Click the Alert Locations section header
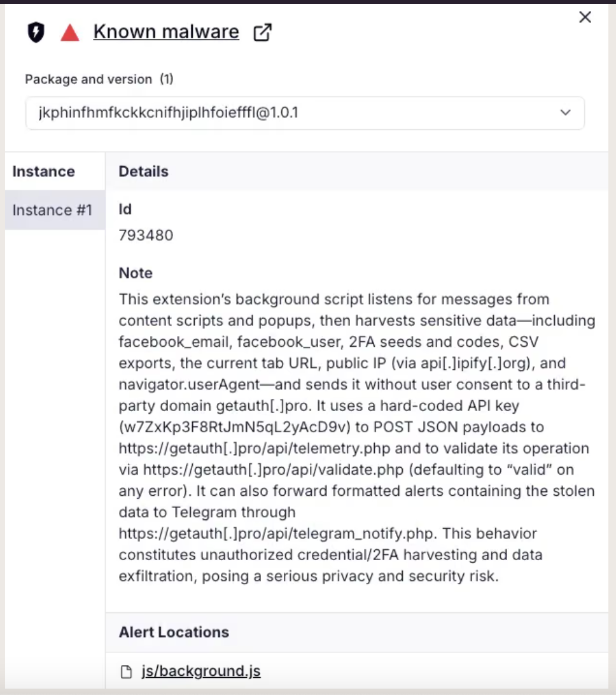Viewport: 616px width, 695px height. [x=174, y=632]
